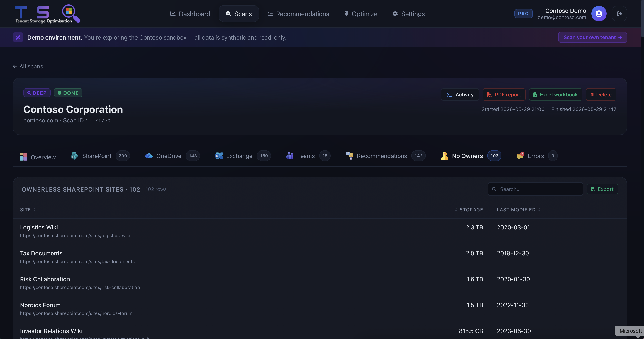Go back to All scans
The image size is (644, 339).
[x=28, y=66]
